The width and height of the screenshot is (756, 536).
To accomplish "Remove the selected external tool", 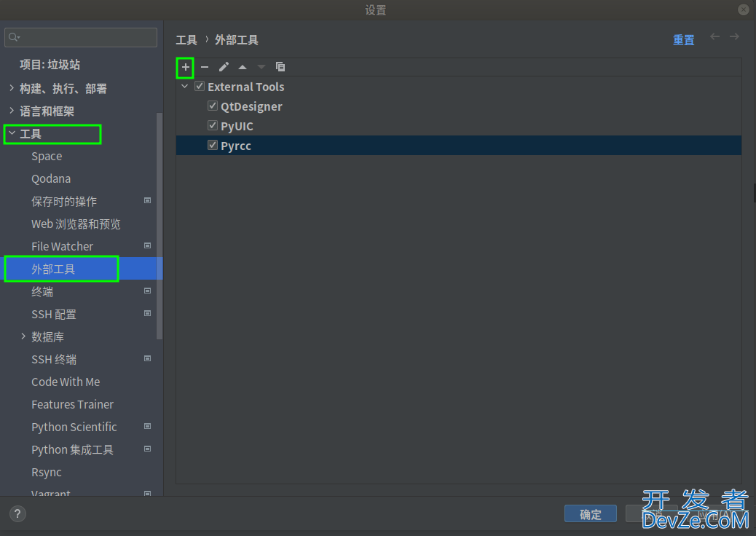I will pyautogui.click(x=205, y=68).
